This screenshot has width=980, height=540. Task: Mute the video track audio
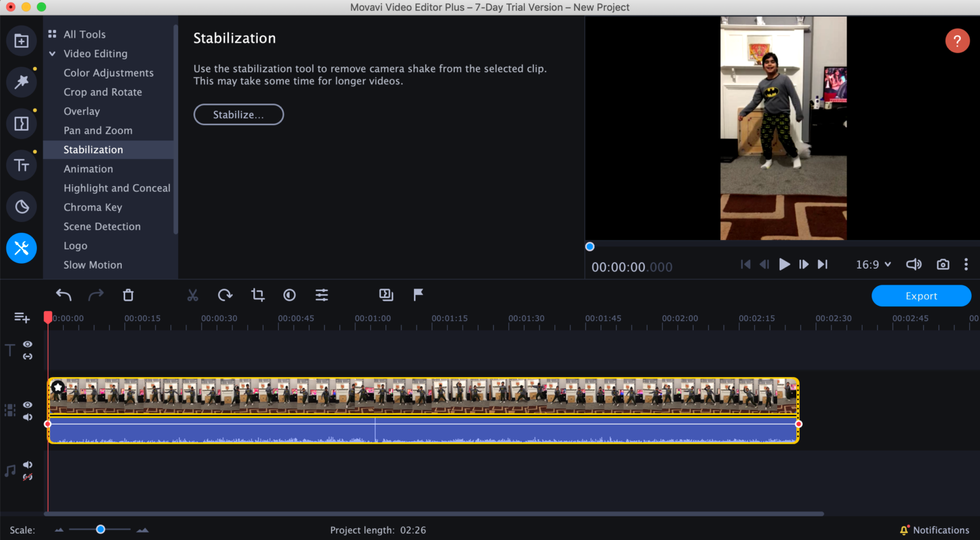click(27, 417)
